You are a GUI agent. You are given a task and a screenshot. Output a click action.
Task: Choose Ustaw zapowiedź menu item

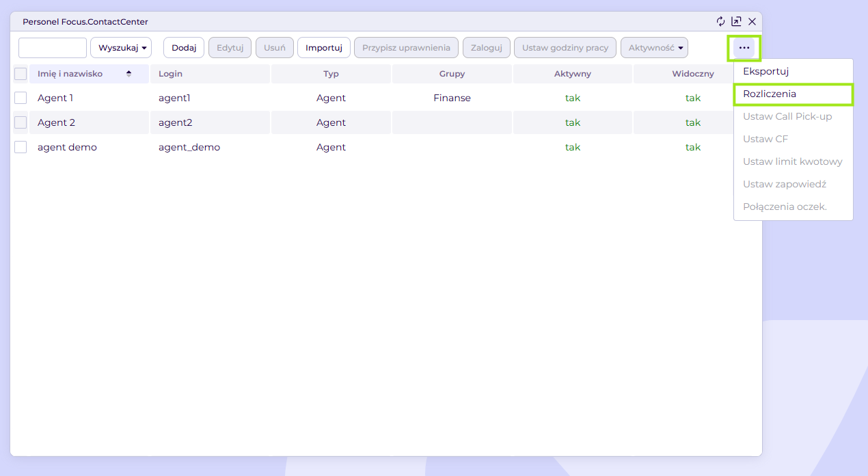[x=793, y=184]
